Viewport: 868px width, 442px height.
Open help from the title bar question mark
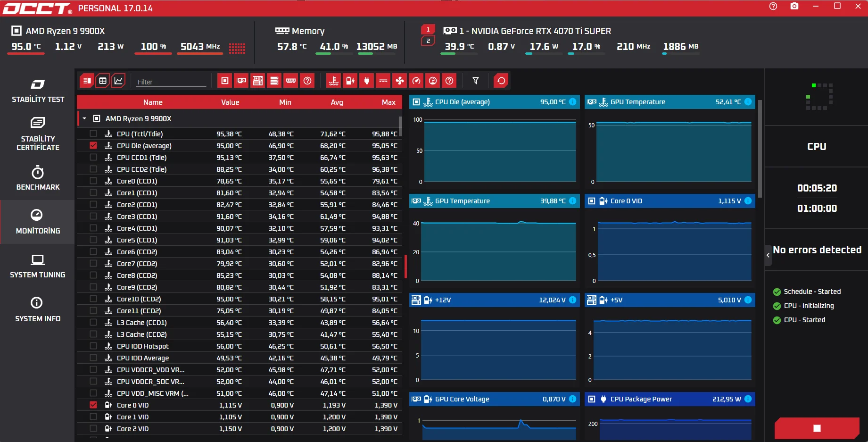coord(773,6)
